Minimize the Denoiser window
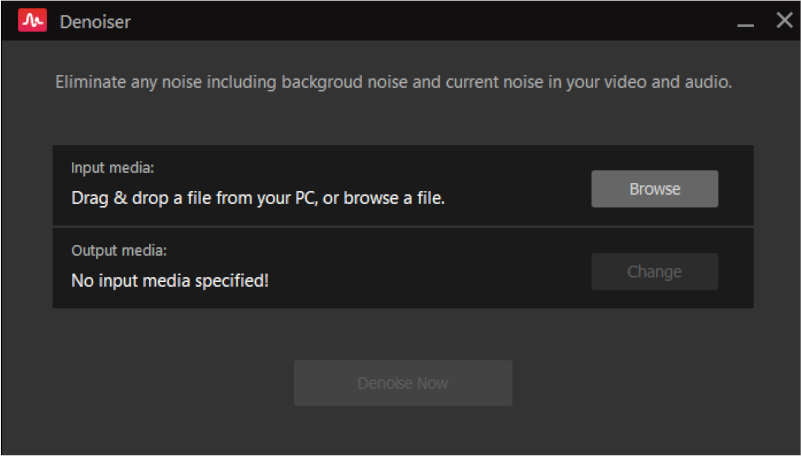Viewport: 801px width, 456px height. point(745,22)
